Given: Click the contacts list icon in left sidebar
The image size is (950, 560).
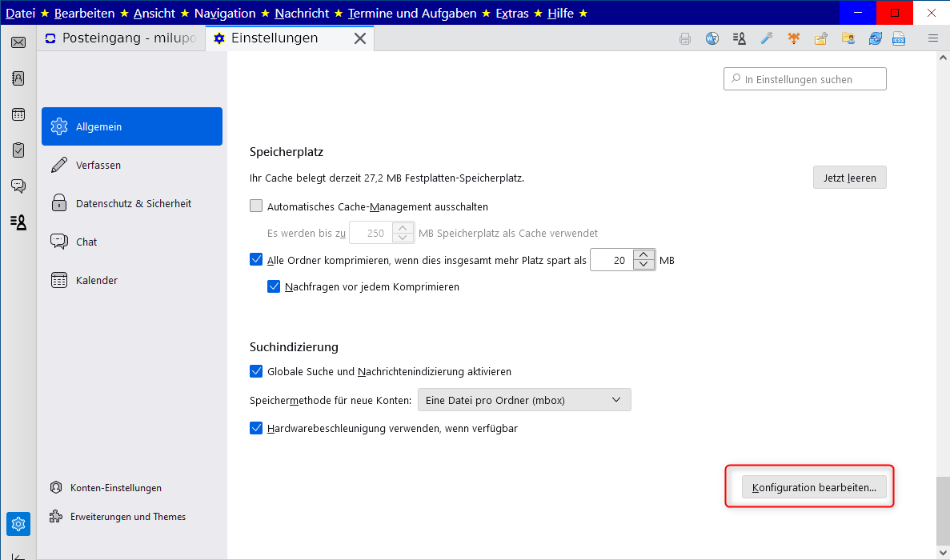Looking at the screenshot, I should coord(18,222).
